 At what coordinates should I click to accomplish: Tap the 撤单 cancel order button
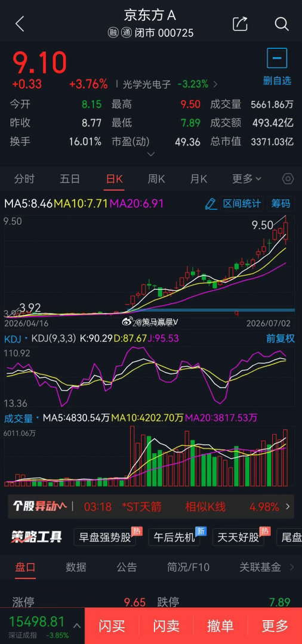221,626
